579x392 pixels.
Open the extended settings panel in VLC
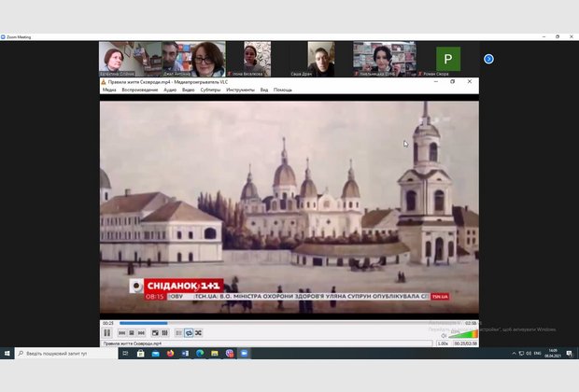click(x=164, y=332)
